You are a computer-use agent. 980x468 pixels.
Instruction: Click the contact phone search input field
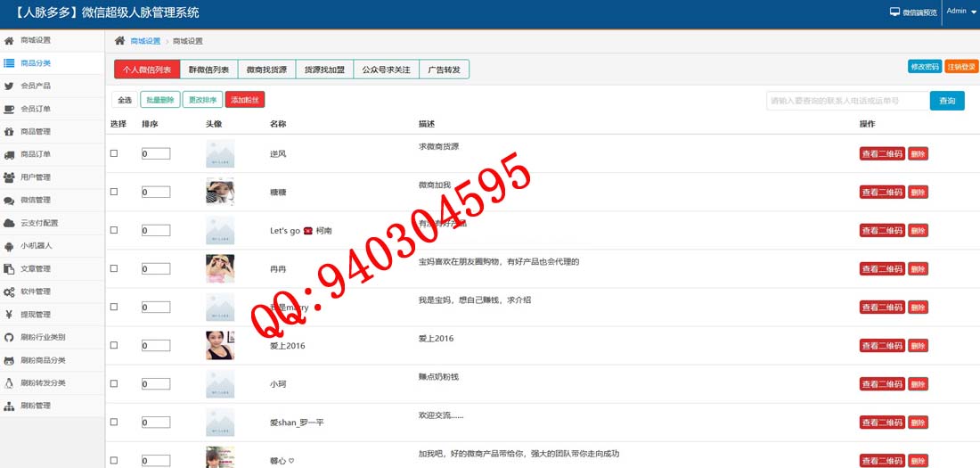846,101
